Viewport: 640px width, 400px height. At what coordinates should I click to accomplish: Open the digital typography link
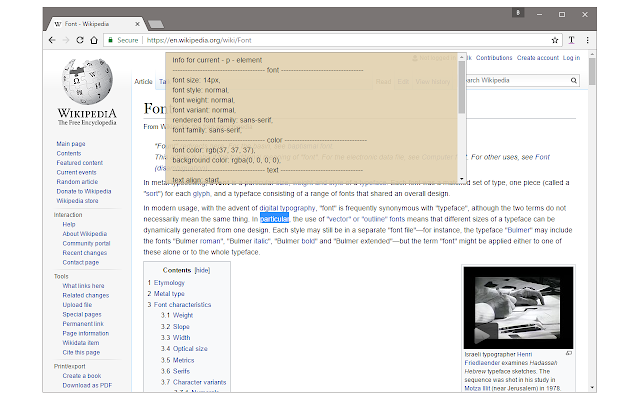(287, 208)
